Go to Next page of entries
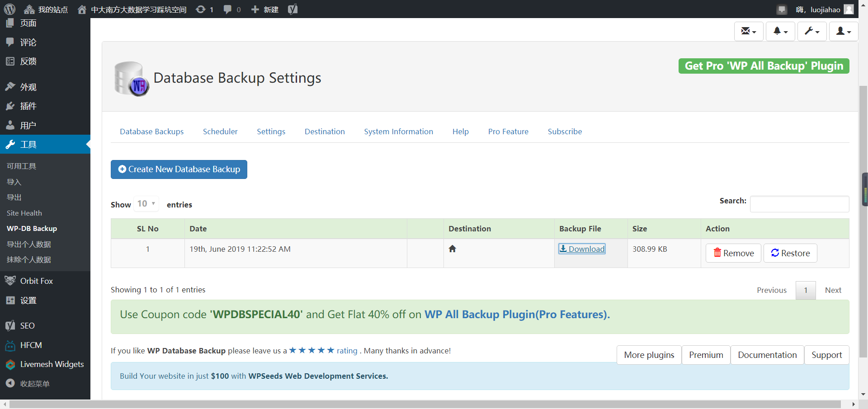This screenshot has height=409, width=868. point(833,290)
